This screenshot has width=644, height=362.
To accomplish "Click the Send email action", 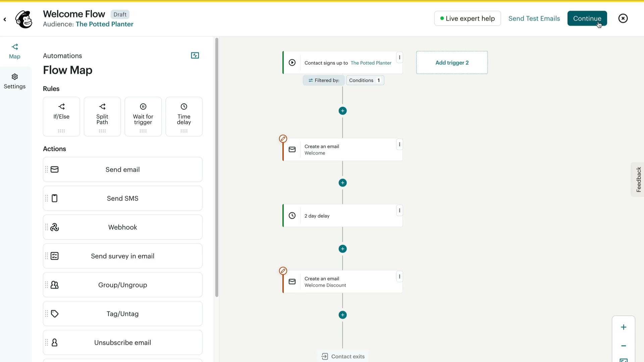I will (x=122, y=169).
